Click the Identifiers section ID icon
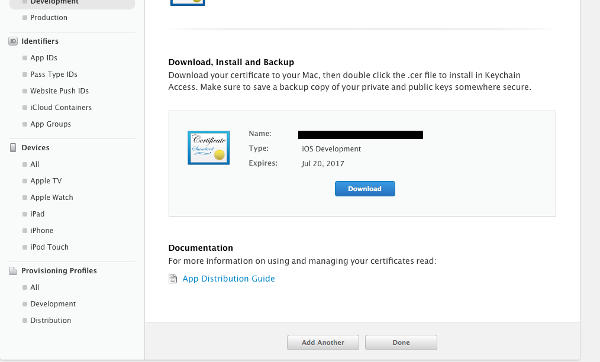This screenshot has height=362, width=600. coord(13,41)
